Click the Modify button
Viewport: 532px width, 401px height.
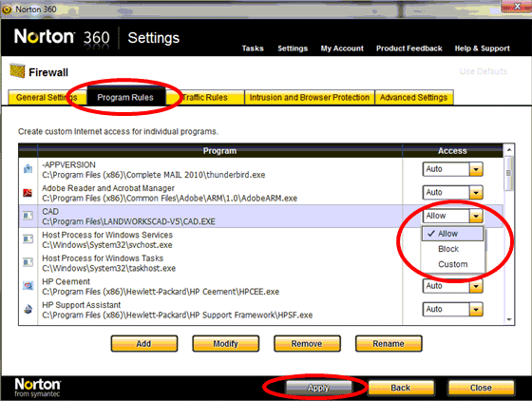(x=226, y=344)
